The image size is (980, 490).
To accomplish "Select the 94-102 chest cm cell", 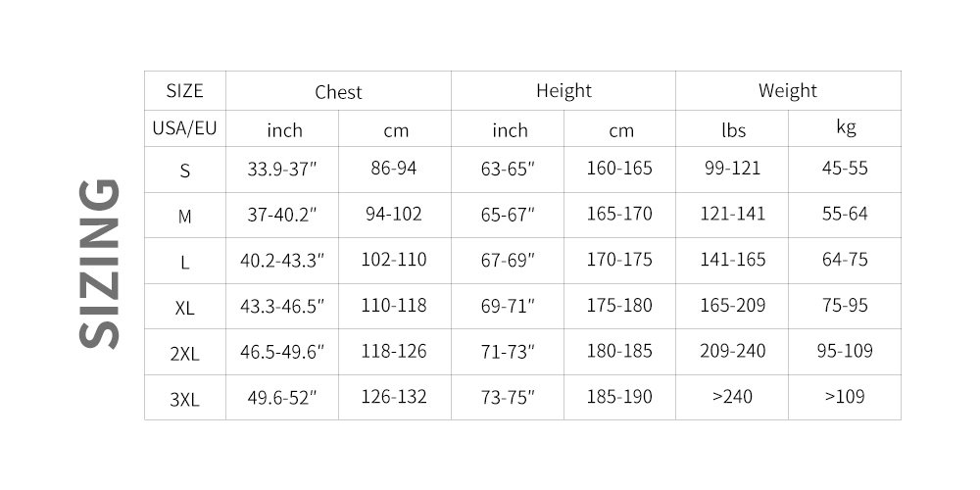I will tap(394, 215).
